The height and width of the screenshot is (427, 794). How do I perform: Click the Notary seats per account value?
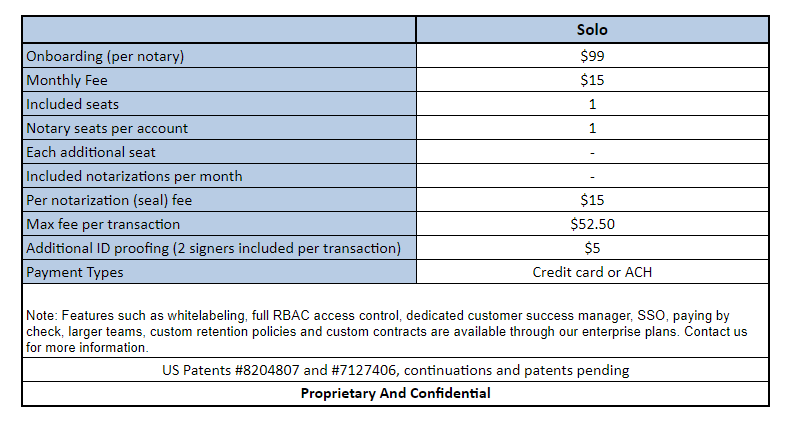click(592, 128)
